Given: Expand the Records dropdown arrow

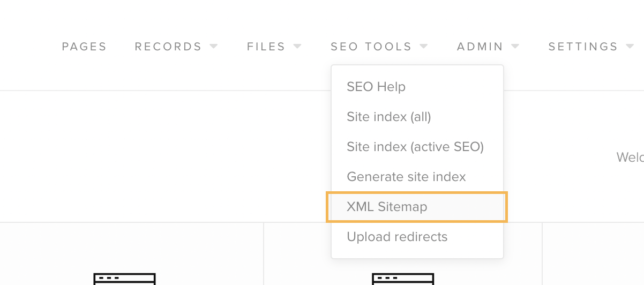Looking at the screenshot, I should tap(214, 47).
